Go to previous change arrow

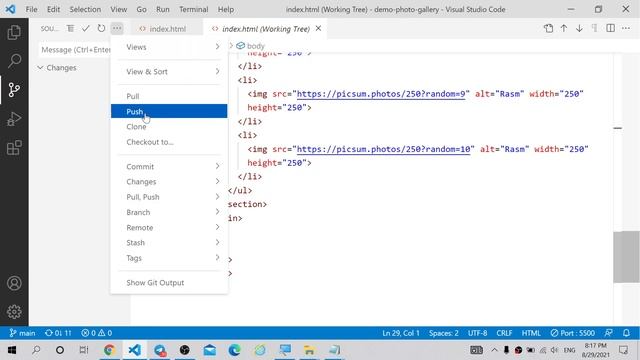click(x=564, y=28)
